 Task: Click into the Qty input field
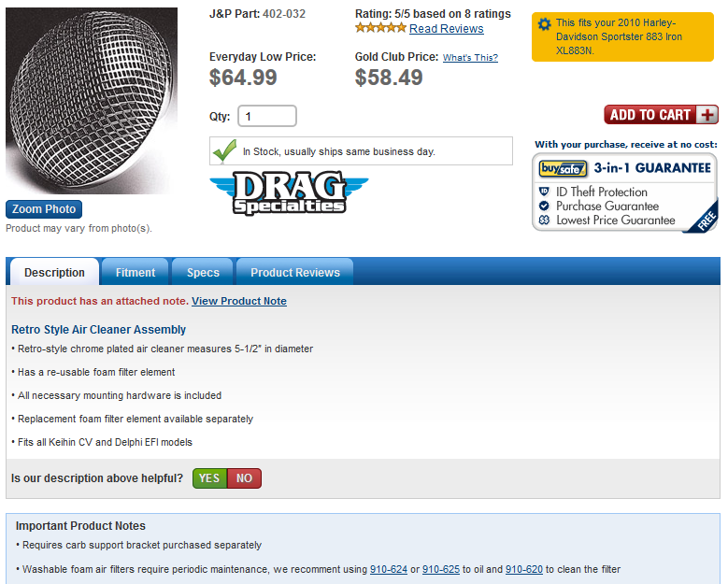pos(267,116)
